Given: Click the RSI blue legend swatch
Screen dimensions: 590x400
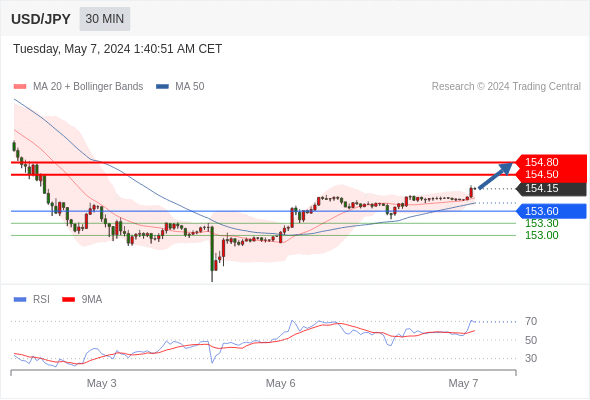Looking at the screenshot, I should (x=20, y=300).
